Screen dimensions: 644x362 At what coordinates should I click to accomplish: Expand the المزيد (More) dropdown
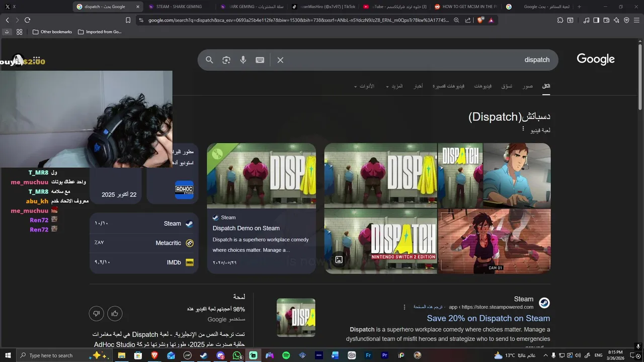(x=394, y=86)
